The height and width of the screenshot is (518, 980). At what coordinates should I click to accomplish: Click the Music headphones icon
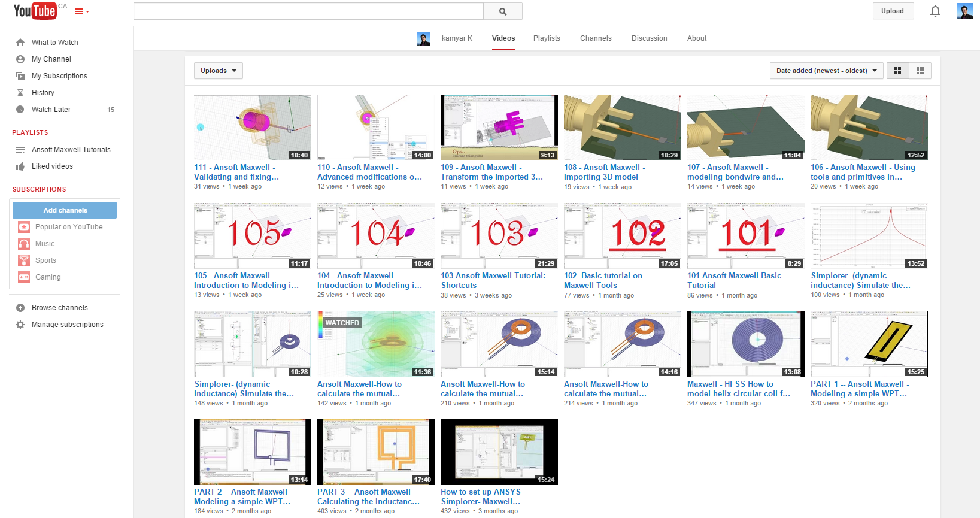24,244
